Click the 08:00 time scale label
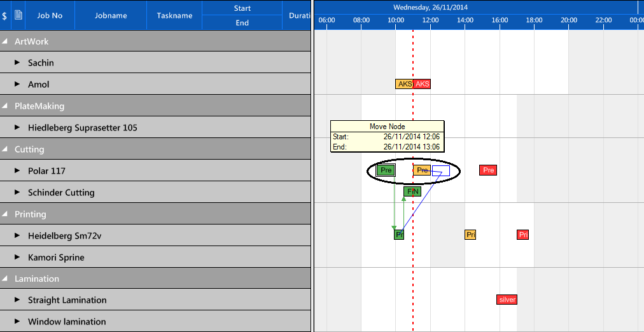The image size is (644, 332). (361, 20)
